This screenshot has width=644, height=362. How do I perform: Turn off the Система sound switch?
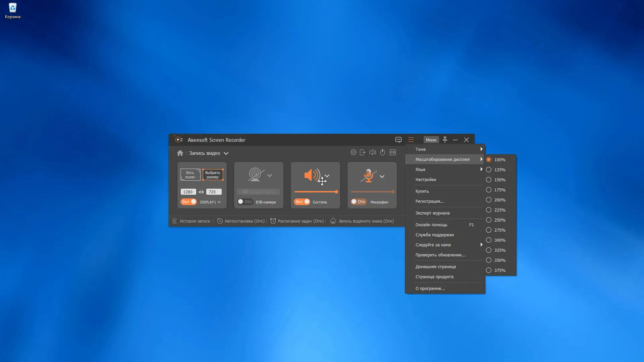pos(302,202)
